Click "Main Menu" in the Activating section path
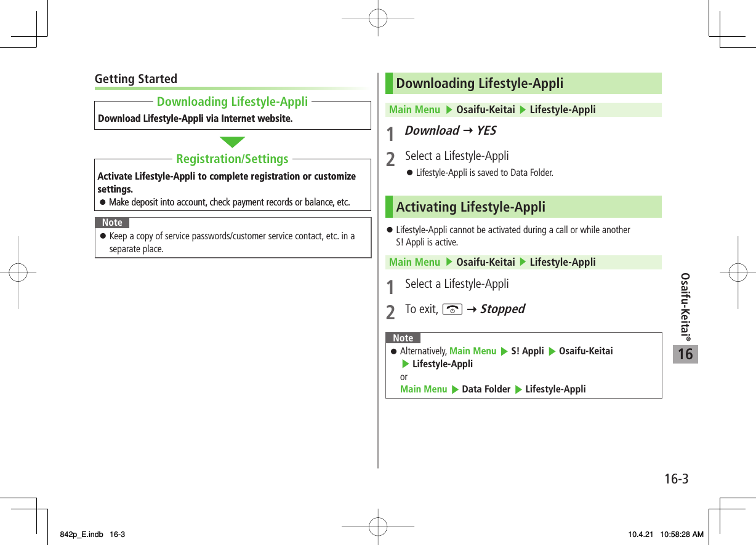 [x=414, y=262]
